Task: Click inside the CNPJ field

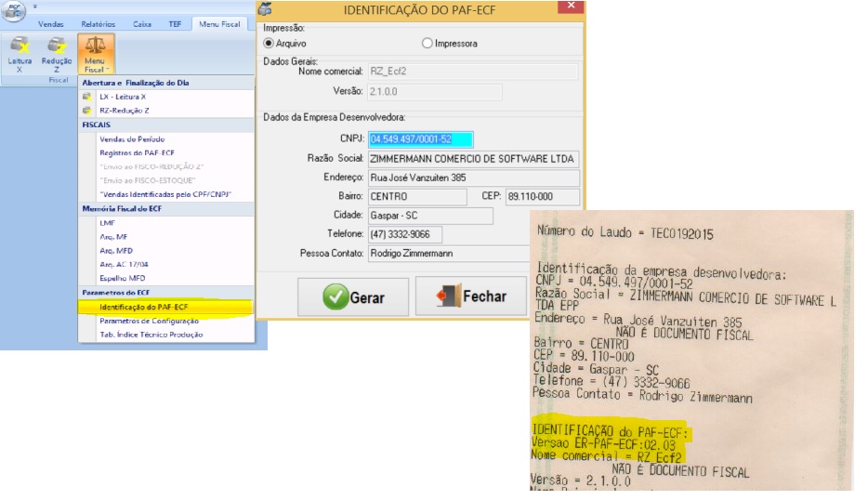Action: tap(420, 140)
